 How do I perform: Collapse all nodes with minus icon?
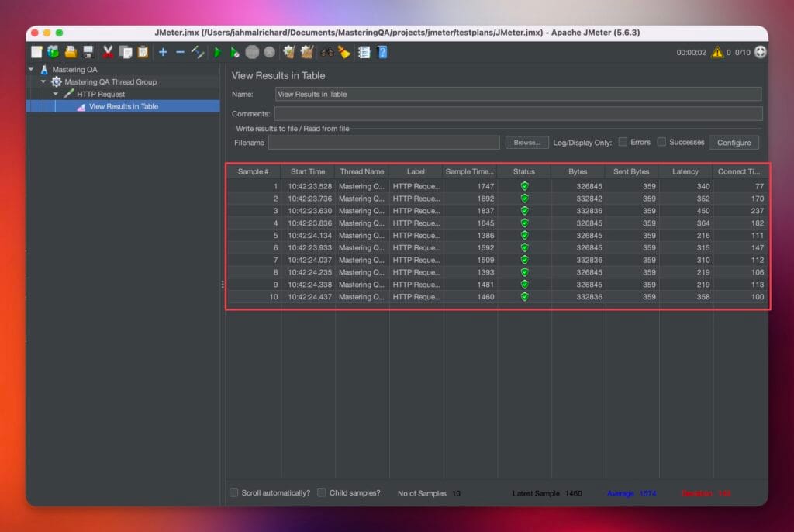tap(180, 52)
